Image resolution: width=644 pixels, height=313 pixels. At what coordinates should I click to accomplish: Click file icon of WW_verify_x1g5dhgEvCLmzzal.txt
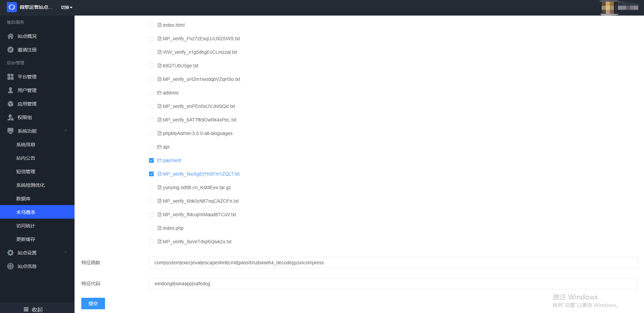(159, 52)
